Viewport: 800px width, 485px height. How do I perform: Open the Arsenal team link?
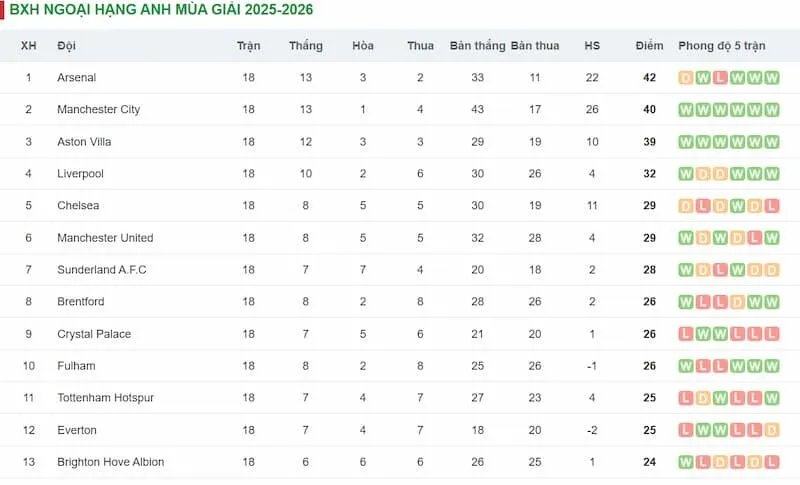click(77, 78)
